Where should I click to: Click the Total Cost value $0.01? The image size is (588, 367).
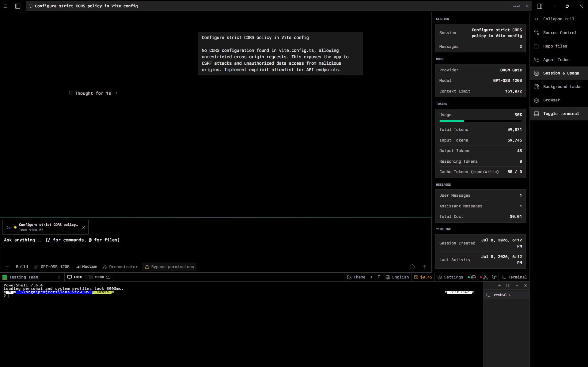(516, 217)
